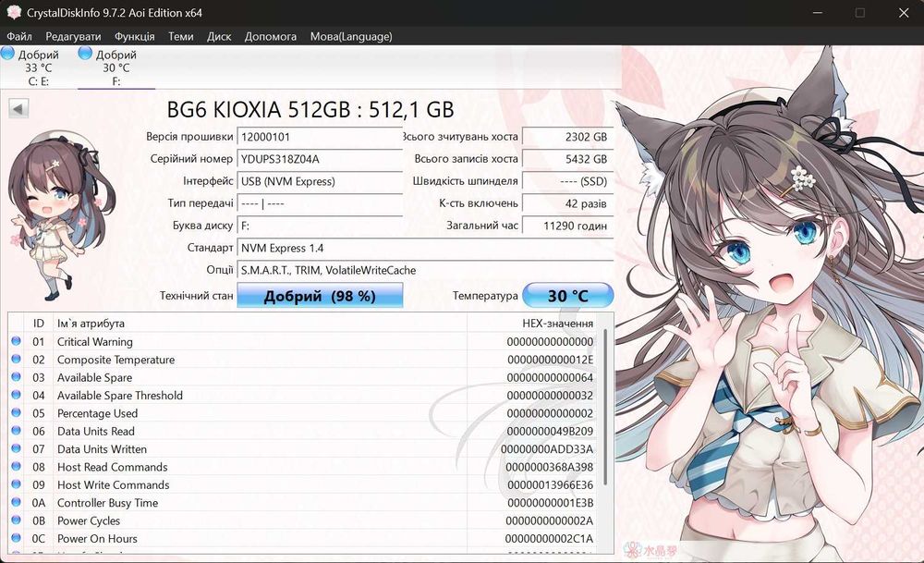Click status dot of Percentage Used row

(x=16, y=412)
